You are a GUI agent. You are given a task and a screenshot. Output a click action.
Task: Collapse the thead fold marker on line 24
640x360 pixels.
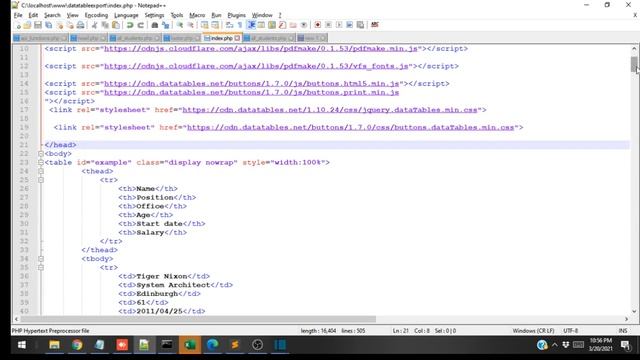[41, 171]
